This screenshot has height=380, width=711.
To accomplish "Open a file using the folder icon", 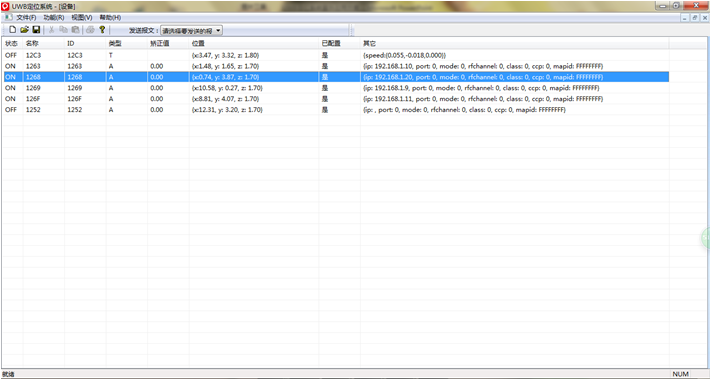I will [24, 30].
